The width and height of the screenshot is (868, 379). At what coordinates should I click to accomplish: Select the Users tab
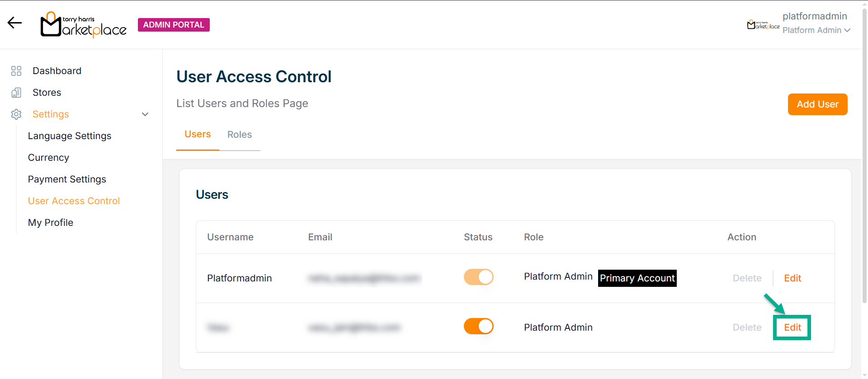(198, 134)
